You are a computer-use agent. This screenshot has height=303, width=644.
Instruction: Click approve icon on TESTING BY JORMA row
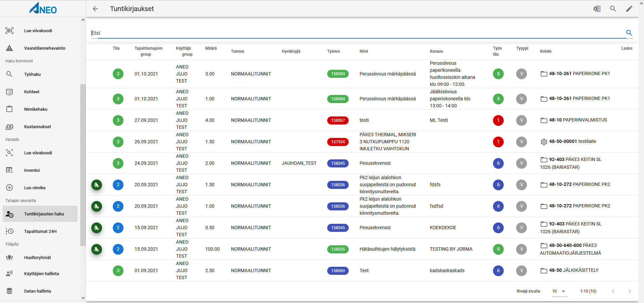coord(97,249)
